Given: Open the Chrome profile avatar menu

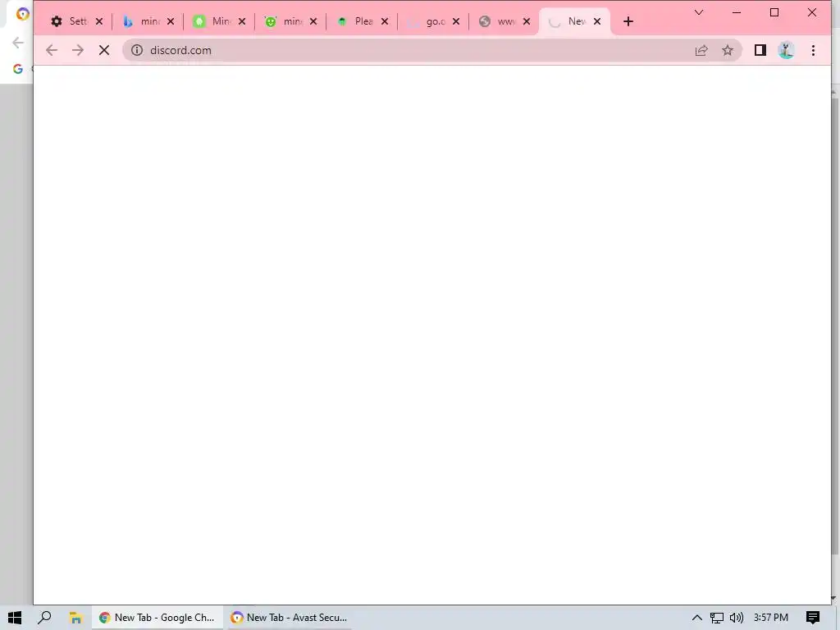Looking at the screenshot, I should click(786, 50).
